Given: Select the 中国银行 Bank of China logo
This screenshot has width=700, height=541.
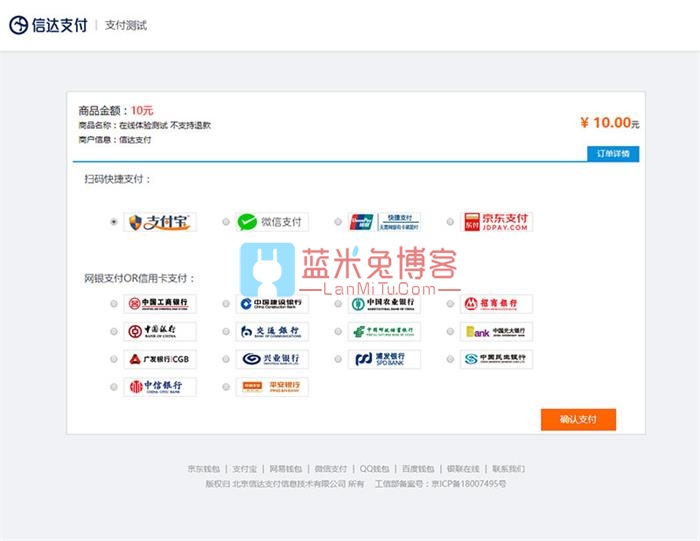Looking at the screenshot, I should point(160,332).
